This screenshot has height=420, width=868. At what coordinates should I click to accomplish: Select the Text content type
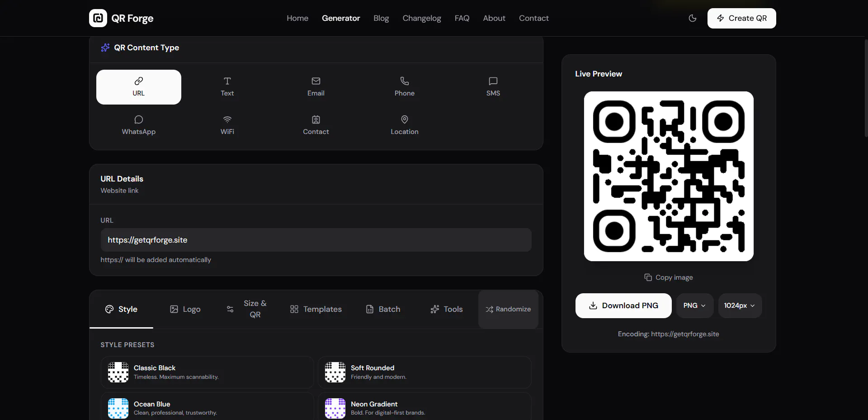tap(227, 87)
